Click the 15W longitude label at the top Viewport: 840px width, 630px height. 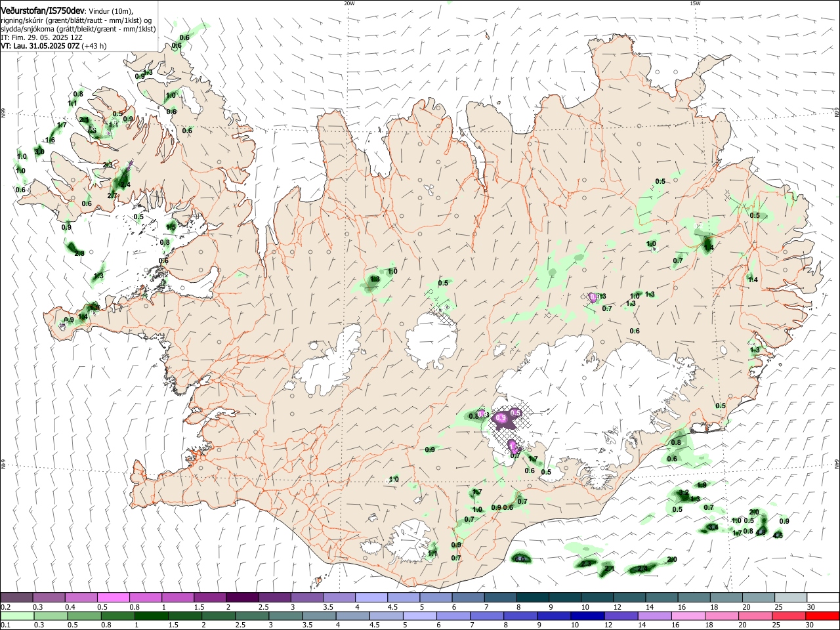(694, 3)
